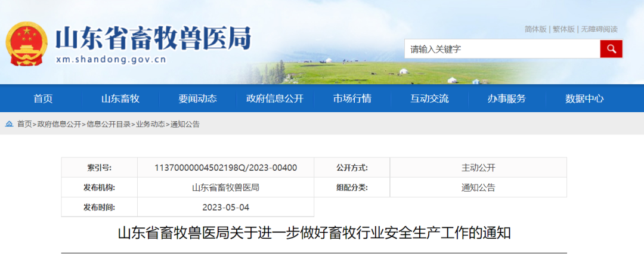Click 通知公告 in the breadcrumb trail

click(185, 124)
